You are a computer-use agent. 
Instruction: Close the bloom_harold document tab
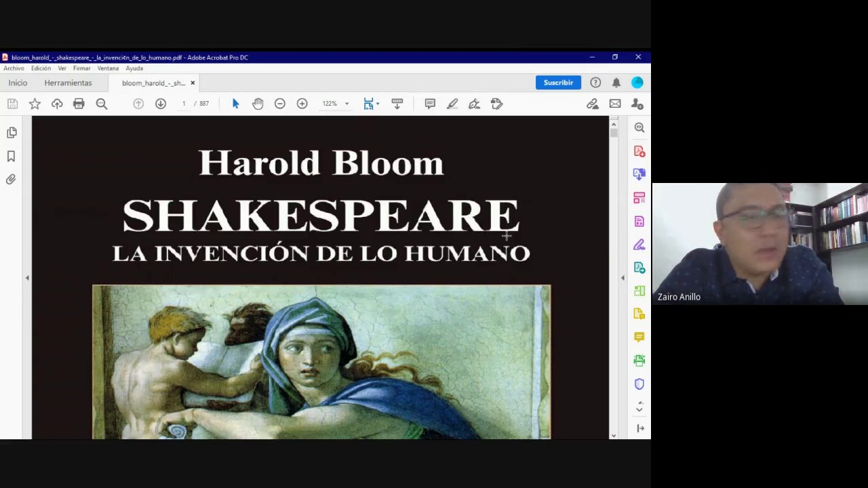click(193, 83)
